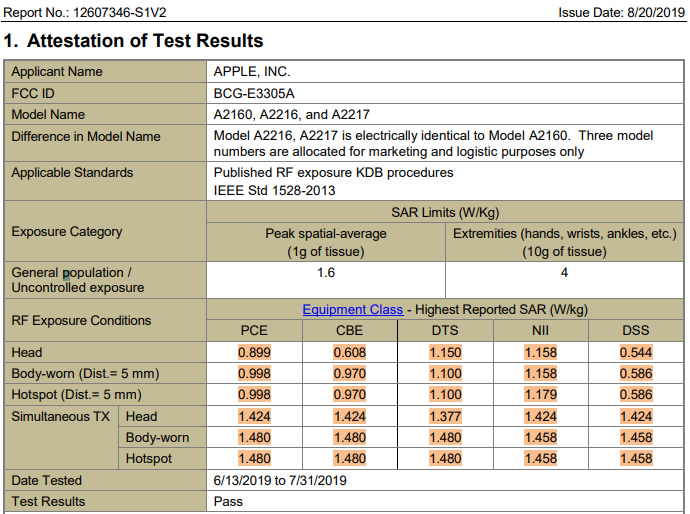Select the CBE column header
This screenshot has width=690, height=514.
click(x=349, y=331)
